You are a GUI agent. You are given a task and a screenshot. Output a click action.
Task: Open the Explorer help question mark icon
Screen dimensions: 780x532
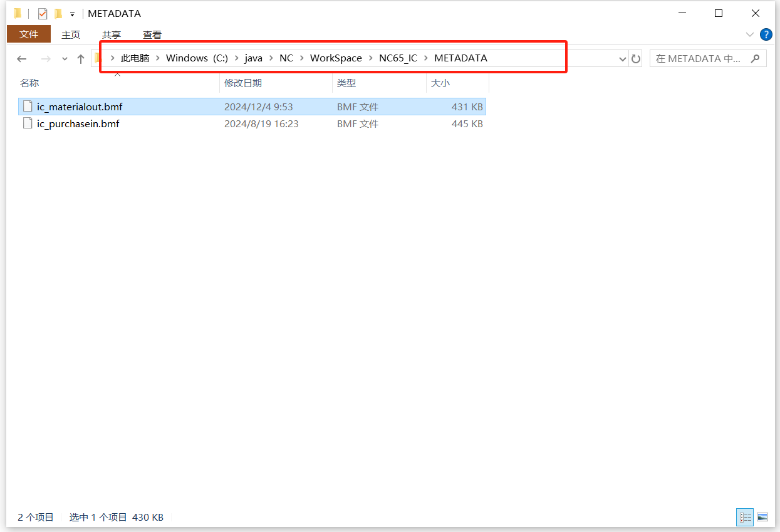coord(766,34)
